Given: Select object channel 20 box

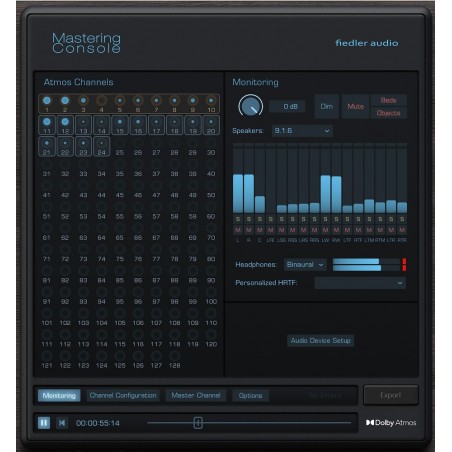Looking at the screenshot, I should pyautogui.click(x=211, y=125).
